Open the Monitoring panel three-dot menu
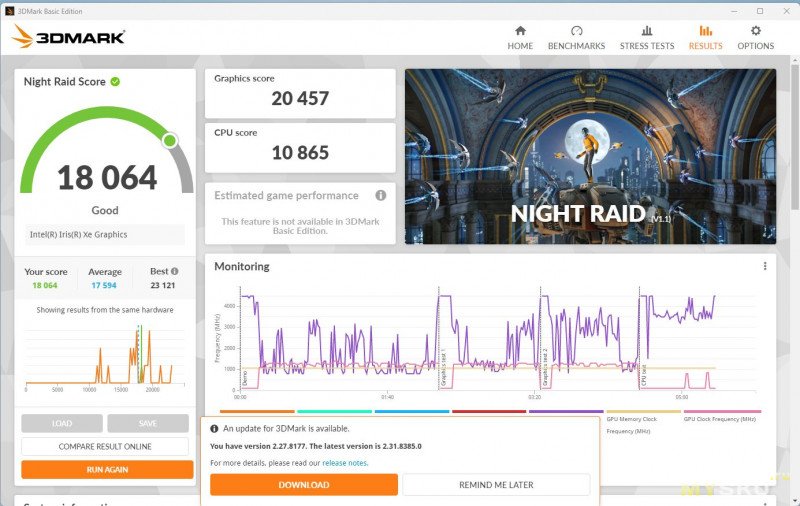 (765, 266)
